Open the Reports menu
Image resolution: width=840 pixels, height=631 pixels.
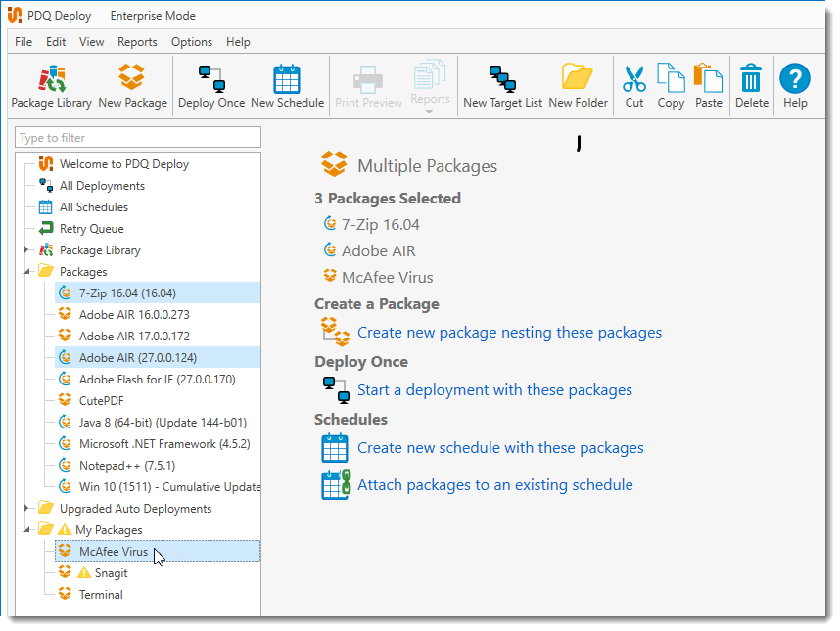[137, 42]
